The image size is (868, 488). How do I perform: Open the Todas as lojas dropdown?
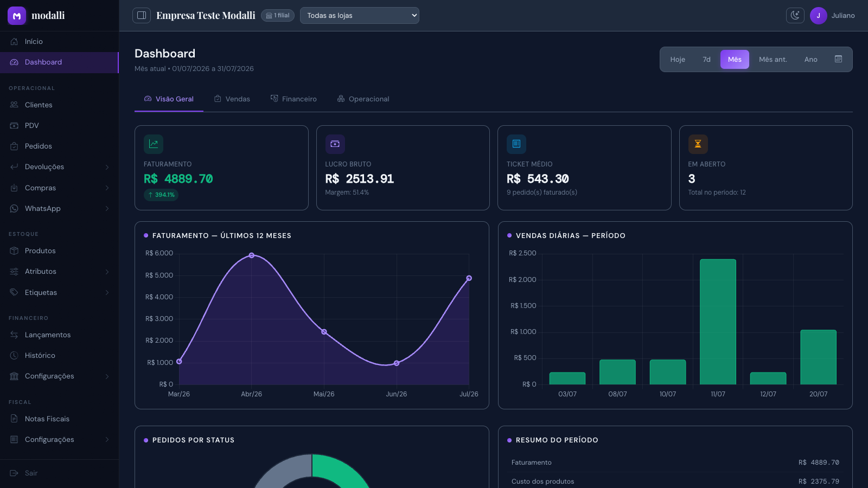360,15
